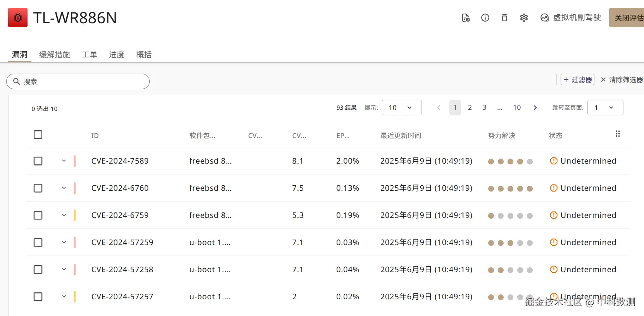Open the info circle icon

click(x=485, y=17)
